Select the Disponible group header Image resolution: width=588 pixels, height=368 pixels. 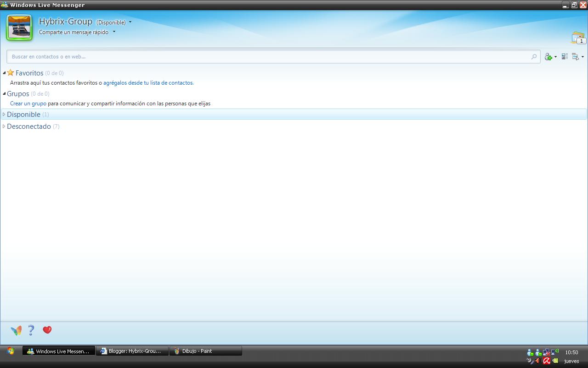[294, 114]
